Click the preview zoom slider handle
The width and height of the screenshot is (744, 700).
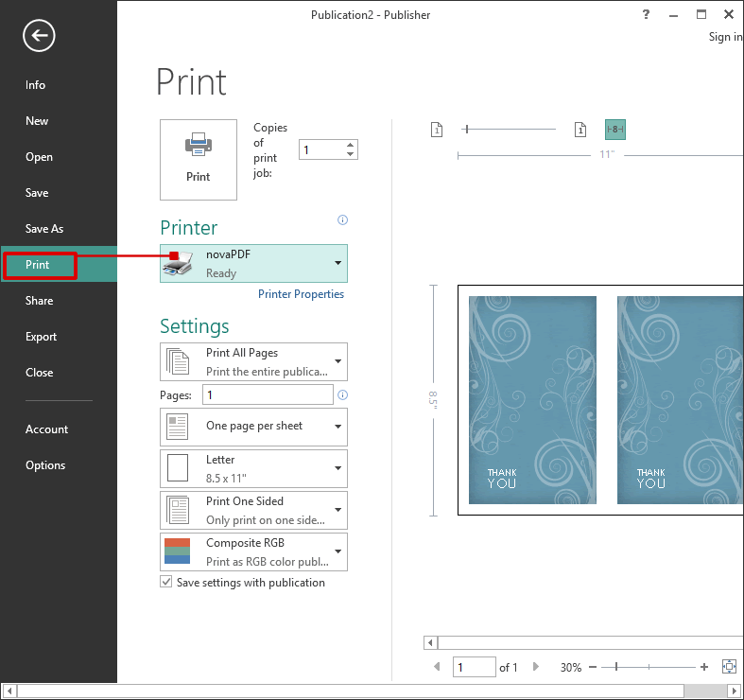coord(616,667)
